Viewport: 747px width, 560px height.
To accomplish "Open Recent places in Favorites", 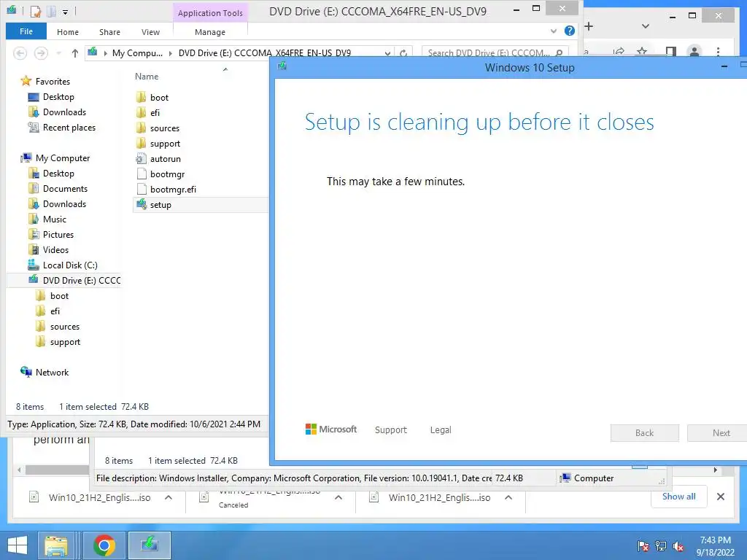I will pos(69,127).
